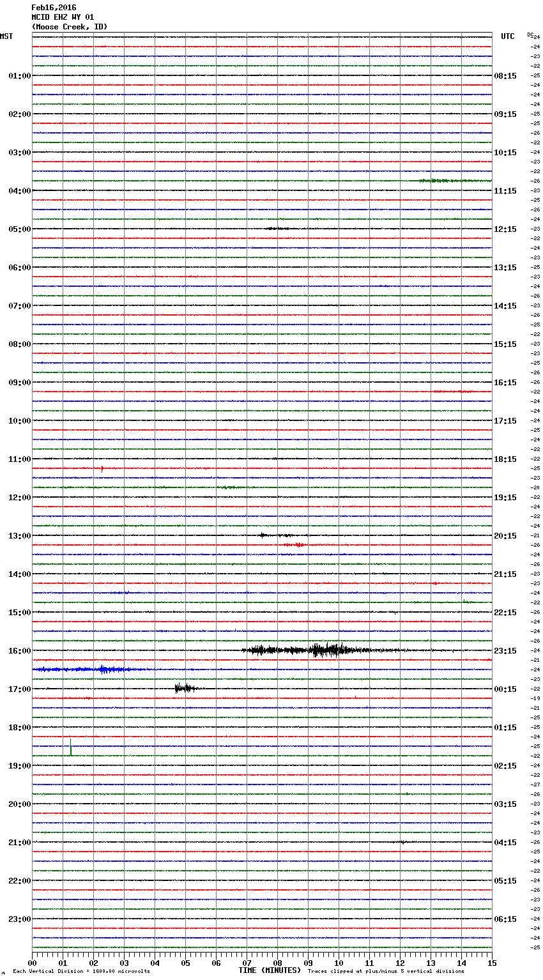Click the large black seismic event on the 16:00 trace

point(319,650)
